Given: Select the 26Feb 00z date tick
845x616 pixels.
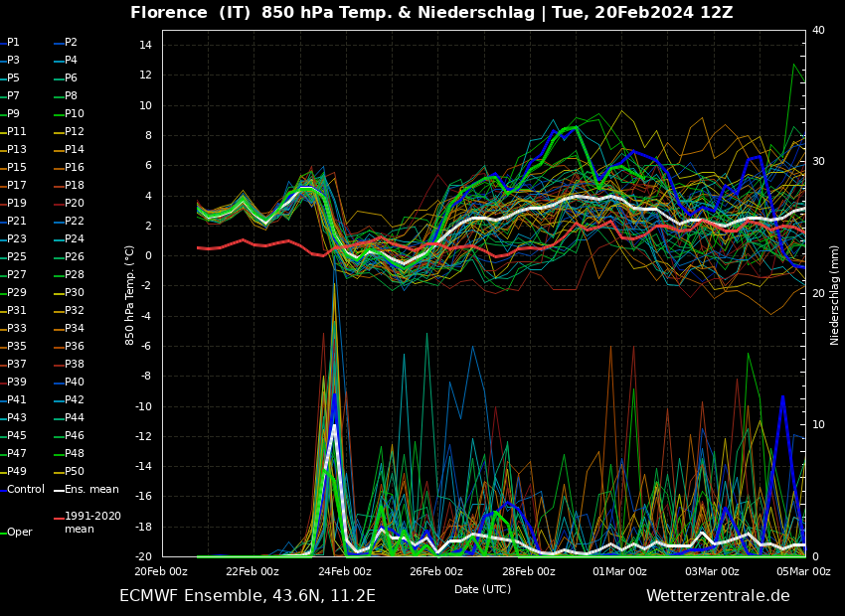Looking at the screenshot, I should [x=436, y=571].
